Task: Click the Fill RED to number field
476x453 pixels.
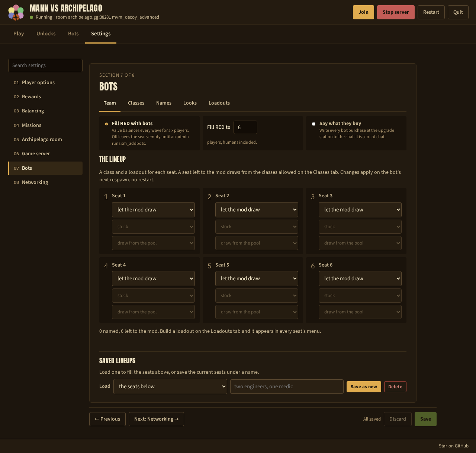Action: [x=245, y=127]
